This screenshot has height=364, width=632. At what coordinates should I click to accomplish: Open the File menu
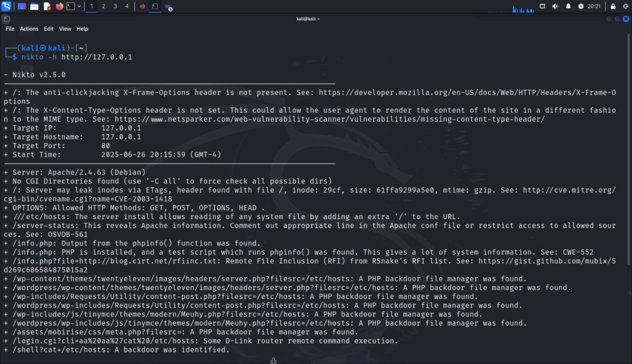pyautogui.click(x=10, y=28)
